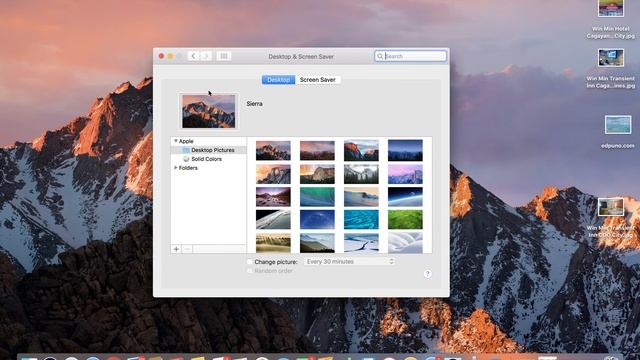Viewport: 640px width, 360px height.
Task: Remove folder with minus button
Action: point(187,249)
